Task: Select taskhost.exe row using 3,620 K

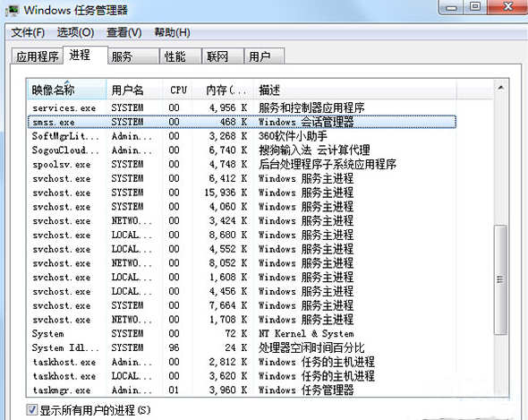Action: click(x=242, y=376)
